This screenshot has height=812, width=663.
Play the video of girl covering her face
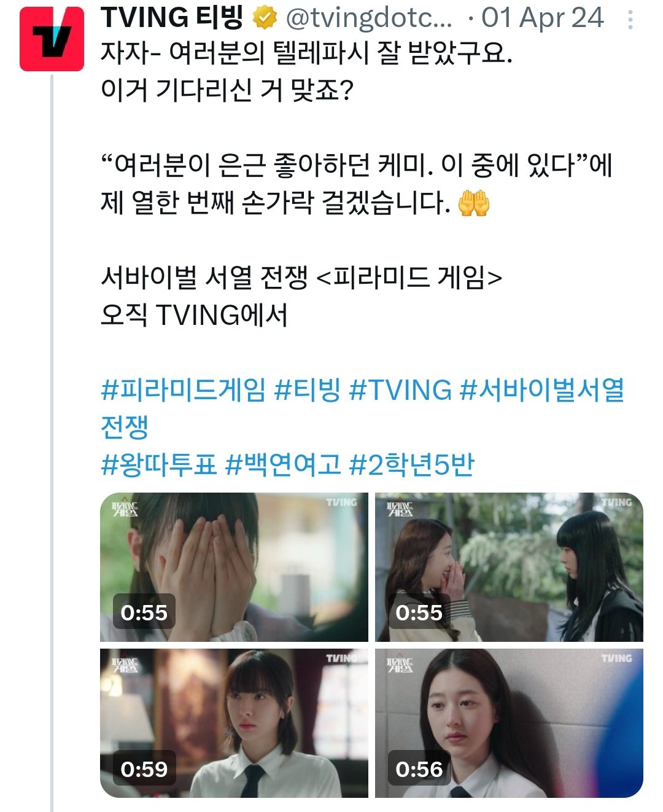[234, 567]
